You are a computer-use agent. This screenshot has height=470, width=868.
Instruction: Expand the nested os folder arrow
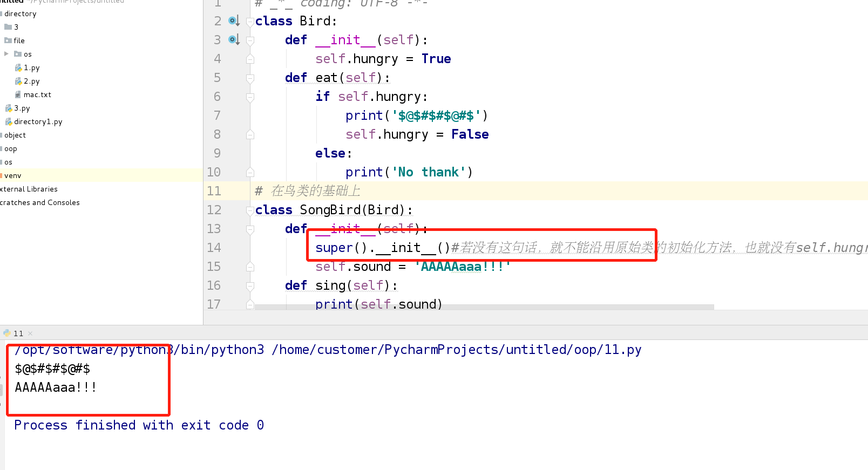pos(6,54)
